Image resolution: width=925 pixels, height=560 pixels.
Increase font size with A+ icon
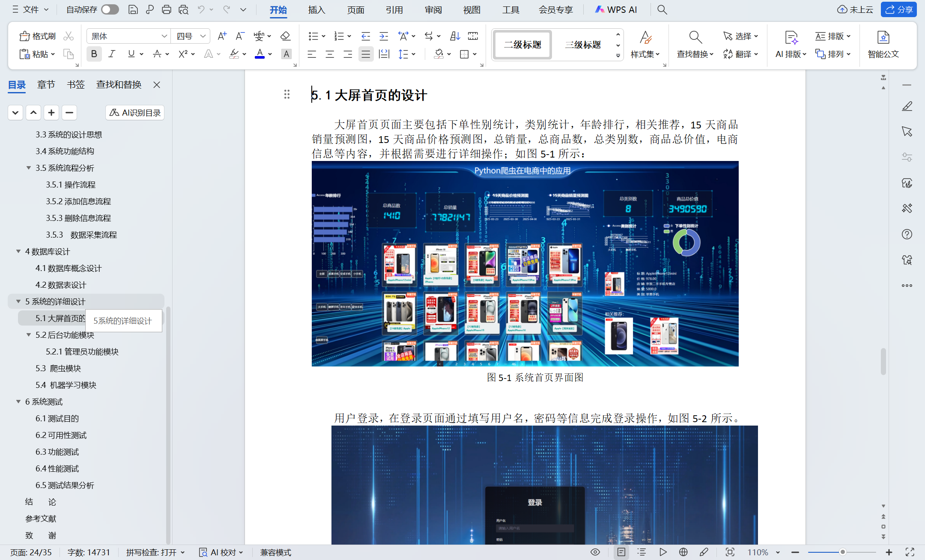click(222, 36)
